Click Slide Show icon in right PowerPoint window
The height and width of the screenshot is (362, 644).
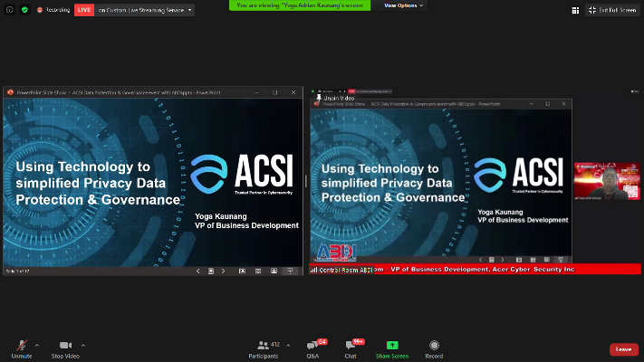point(561,260)
